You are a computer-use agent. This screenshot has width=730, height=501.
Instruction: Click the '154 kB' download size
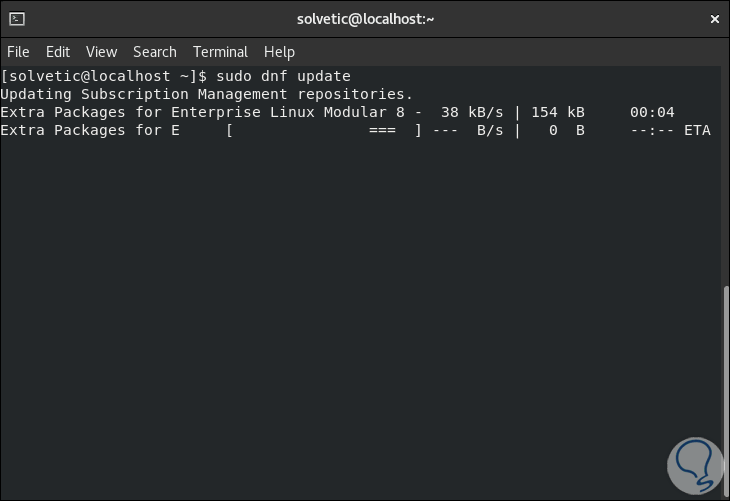pyautogui.click(x=557, y=112)
